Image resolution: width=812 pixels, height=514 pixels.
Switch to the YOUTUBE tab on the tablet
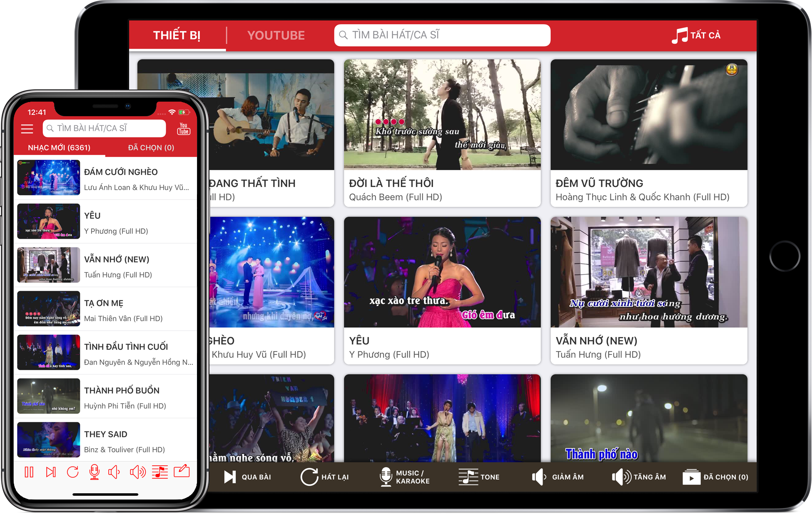(276, 35)
